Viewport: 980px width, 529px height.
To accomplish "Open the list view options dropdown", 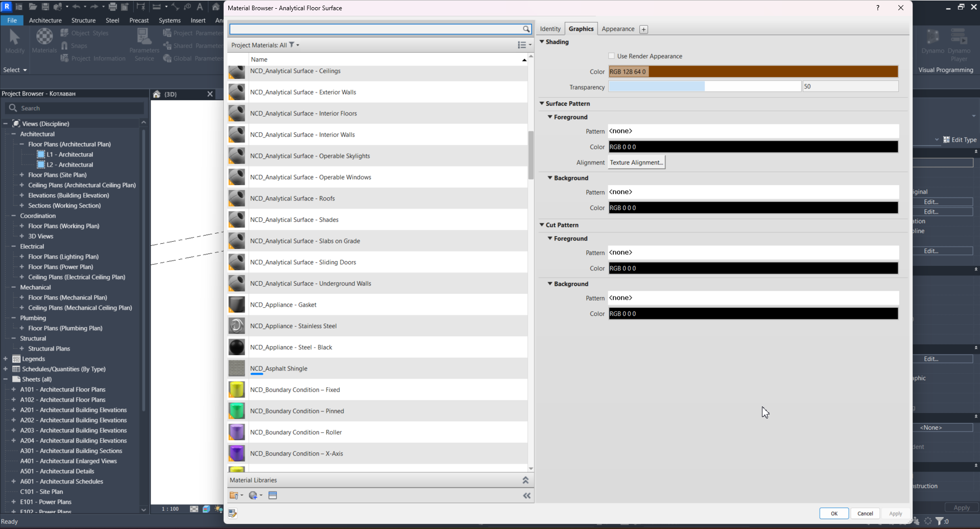I will click(524, 45).
